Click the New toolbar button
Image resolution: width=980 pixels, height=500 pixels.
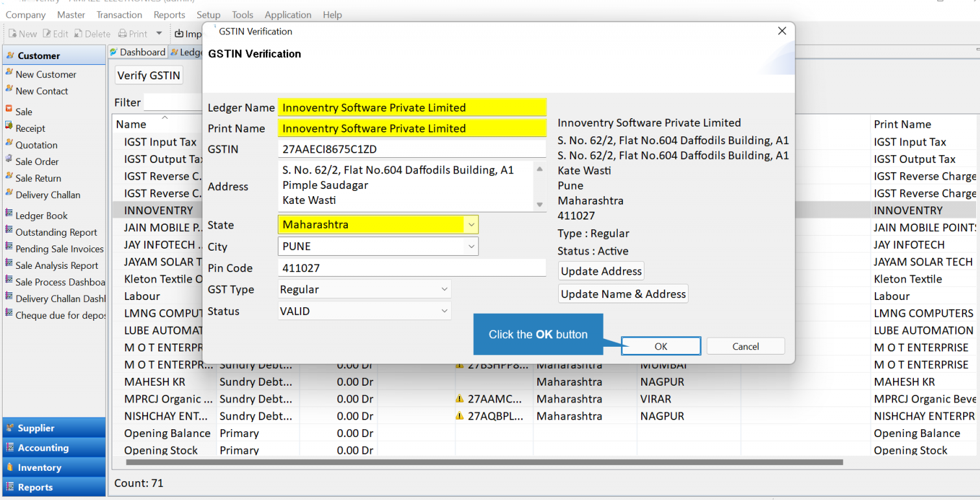coord(23,34)
